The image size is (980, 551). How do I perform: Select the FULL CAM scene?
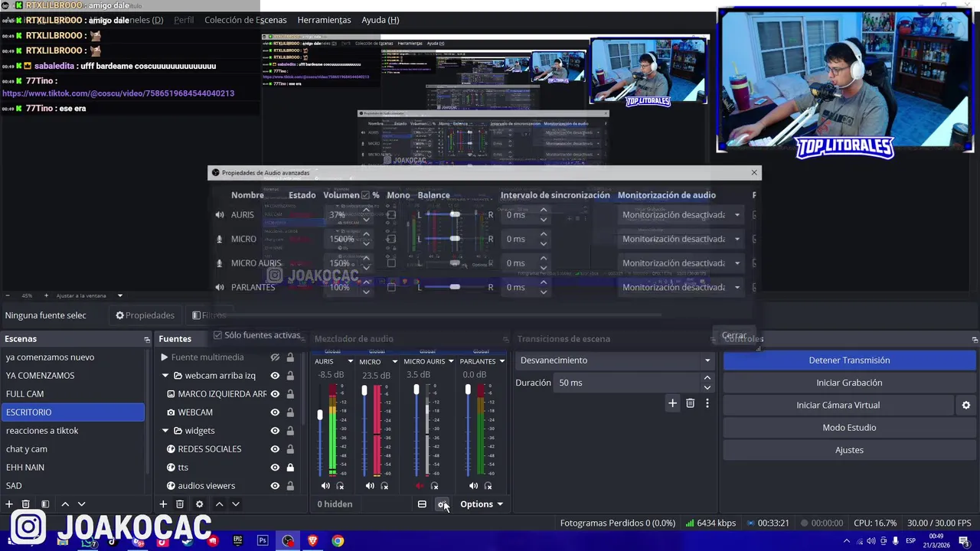pos(73,394)
